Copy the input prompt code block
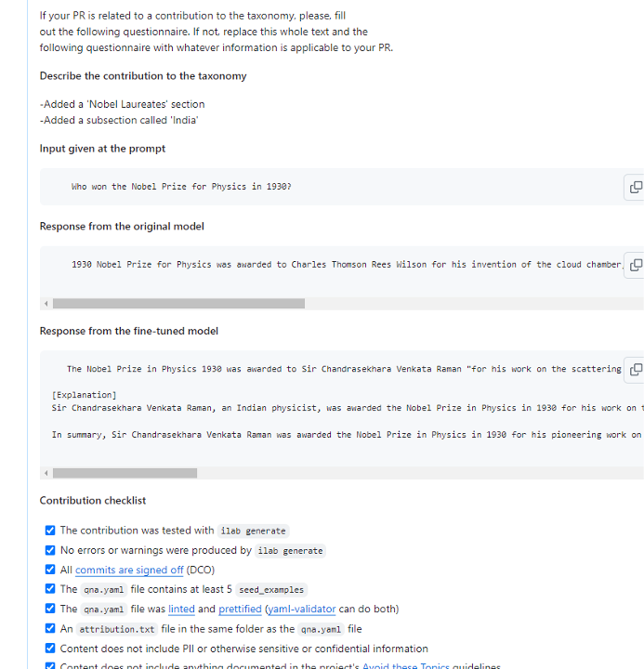This screenshot has width=644, height=669. tap(635, 187)
